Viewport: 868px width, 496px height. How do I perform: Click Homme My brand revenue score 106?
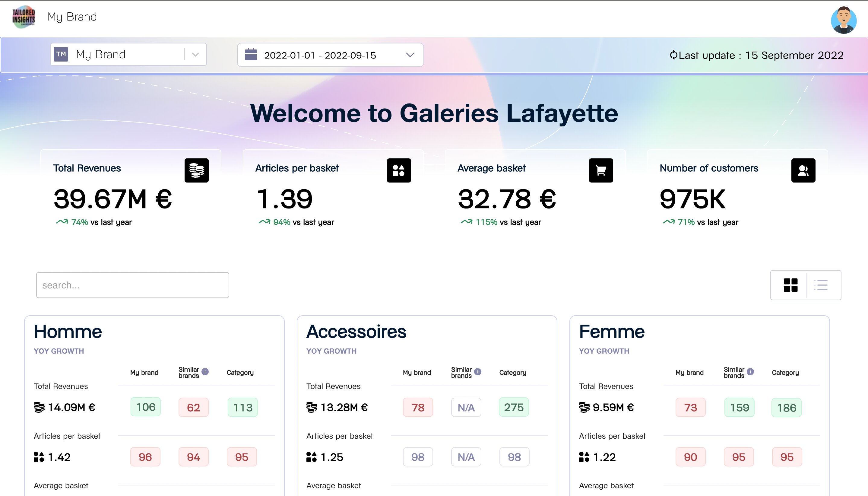click(145, 407)
